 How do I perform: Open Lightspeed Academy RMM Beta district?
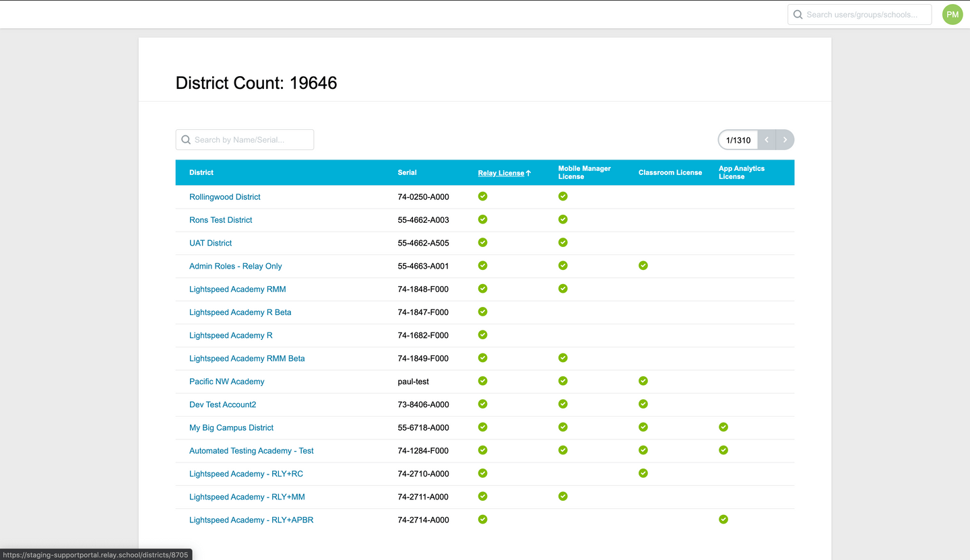point(247,358)
